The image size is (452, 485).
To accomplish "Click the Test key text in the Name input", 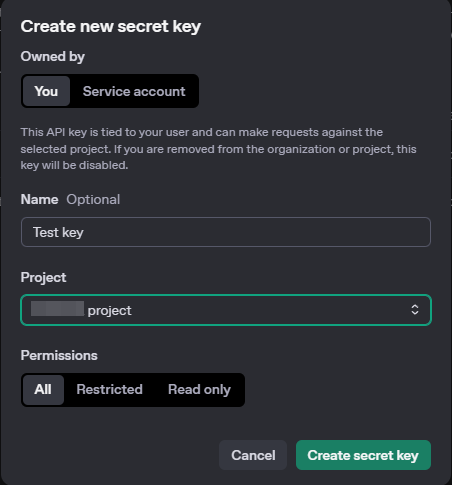I will [58, 232].
